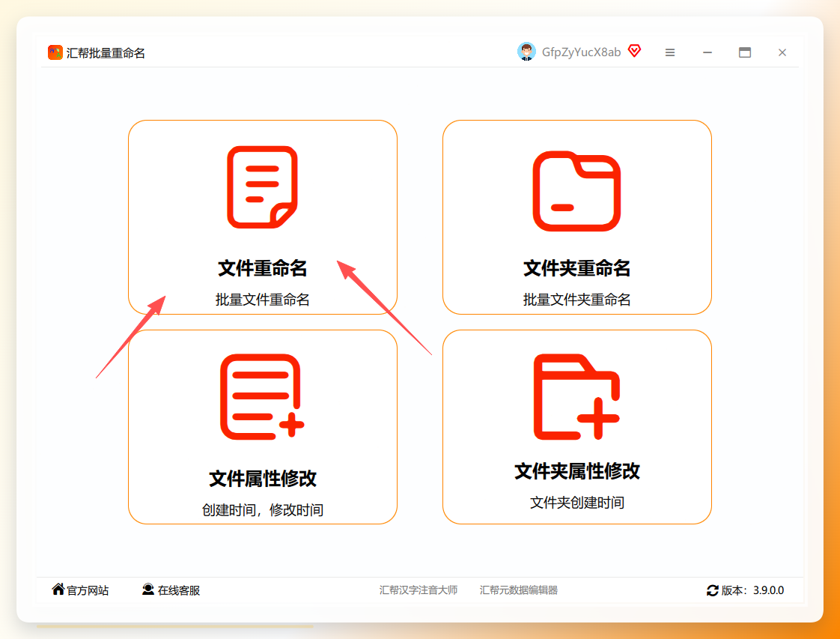Click the 文件夹创建时间 subtitle

point(577,503)
